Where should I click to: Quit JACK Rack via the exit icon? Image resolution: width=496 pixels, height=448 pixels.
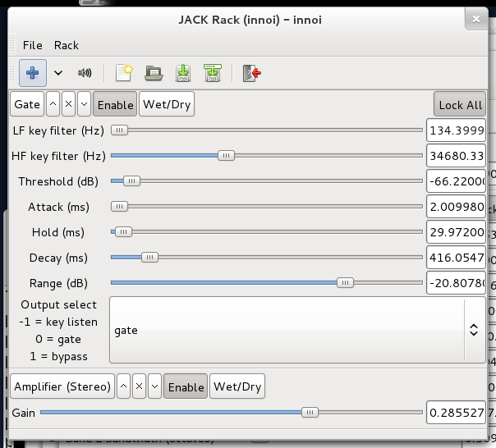click(x=252, y=73)
